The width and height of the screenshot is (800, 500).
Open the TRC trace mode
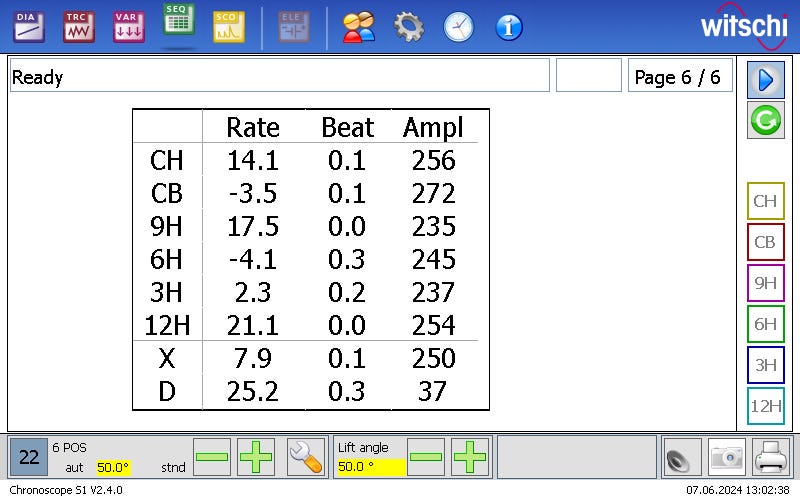click(79, 27)
